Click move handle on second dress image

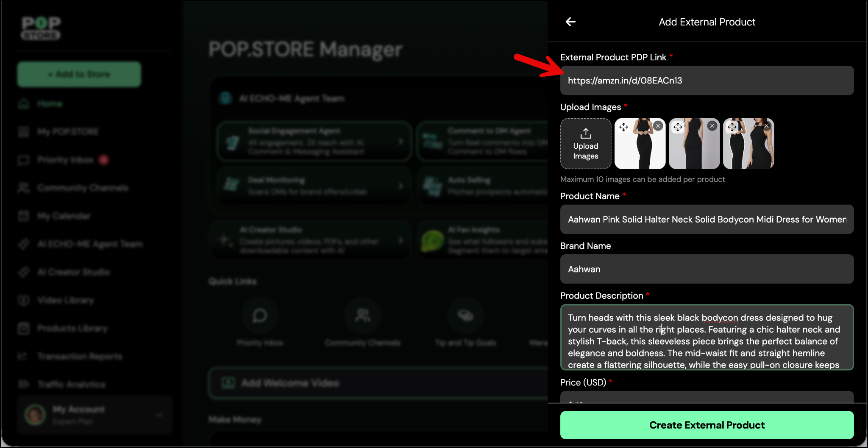point(678,127)
